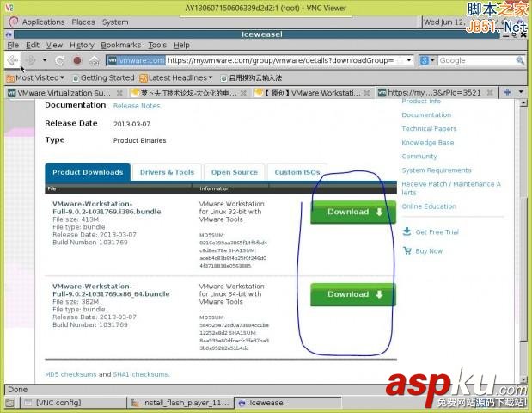Open a new tab with plus icon

(508, 92)
